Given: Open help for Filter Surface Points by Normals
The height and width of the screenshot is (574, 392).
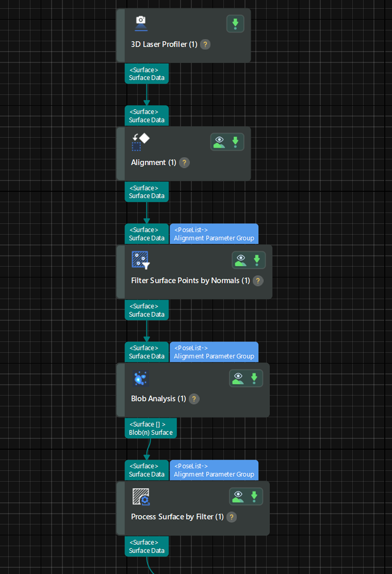Looking at the screenshot, I should click(258, 281).
